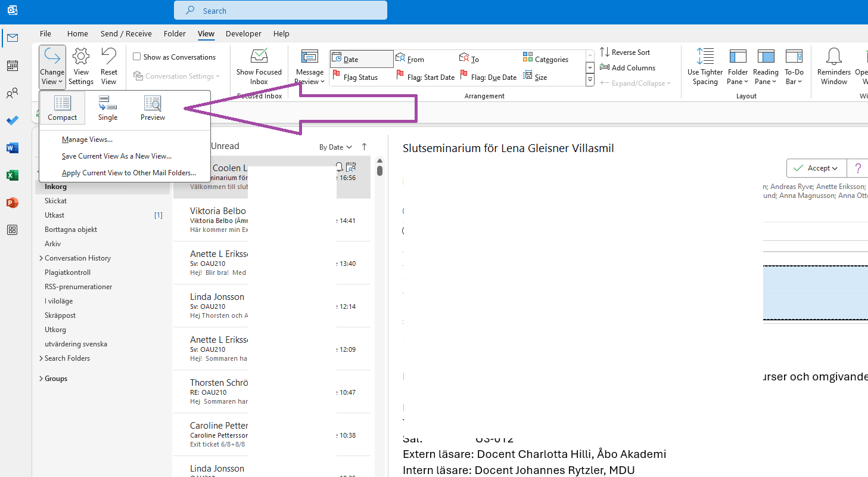The height and width of the screenshot is (477, 868).
Task: Select the Preview view option
Action: coord(153,107)
